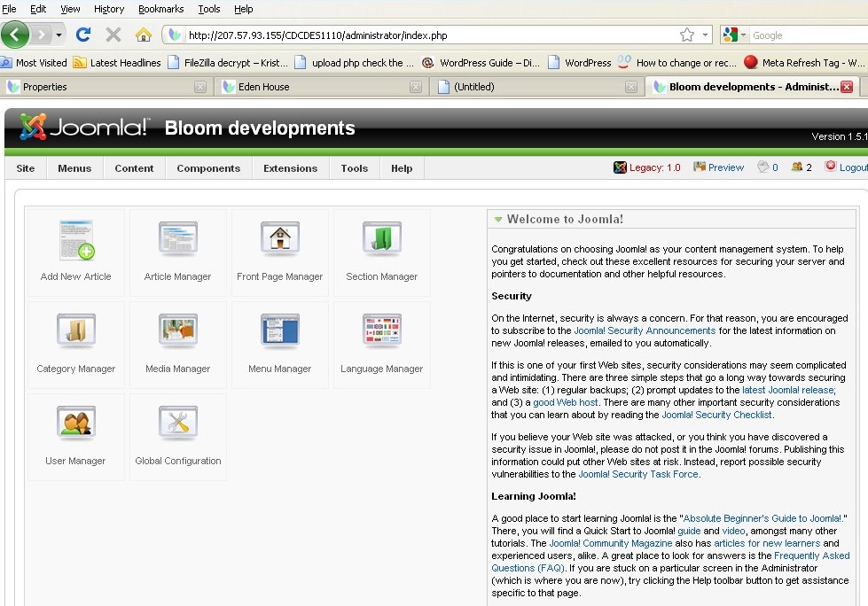The height and width of the screenshot is (606, 868).
Task: Switch to the Eden House tab
Action: (321, 87)
